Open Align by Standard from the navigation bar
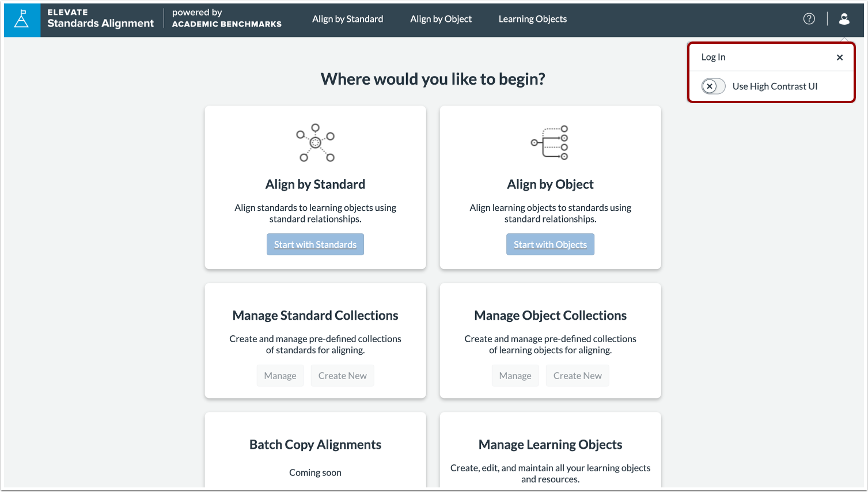 347,18
